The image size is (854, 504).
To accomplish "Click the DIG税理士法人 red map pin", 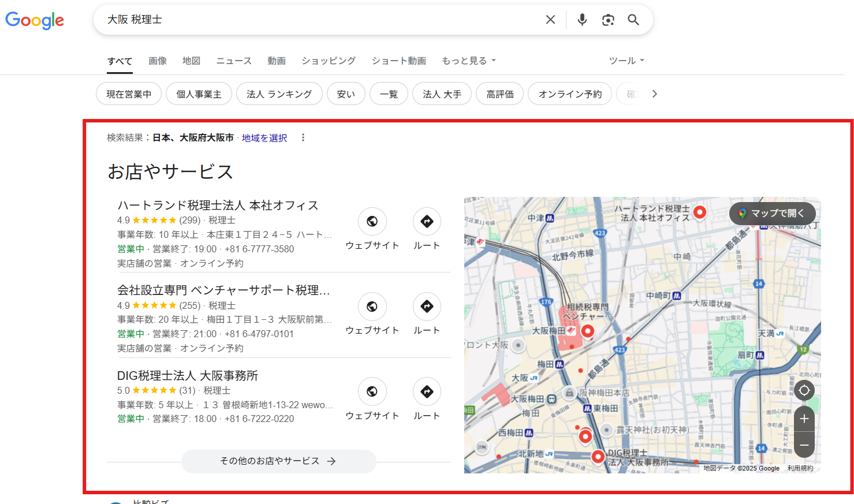I will click(598, 457).
